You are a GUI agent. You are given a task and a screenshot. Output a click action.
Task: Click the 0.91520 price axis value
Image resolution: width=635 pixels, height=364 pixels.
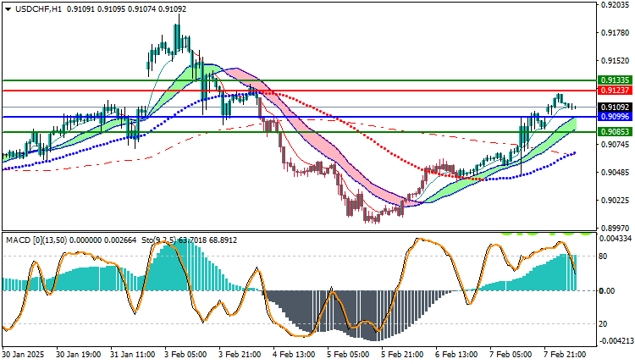(616, 61)
